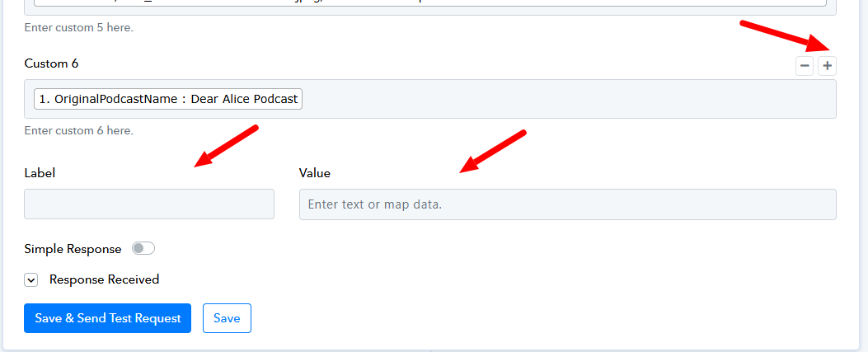Click the red arrow pointing toward Value
The image size is (868, 352).
tap(493, 151)
